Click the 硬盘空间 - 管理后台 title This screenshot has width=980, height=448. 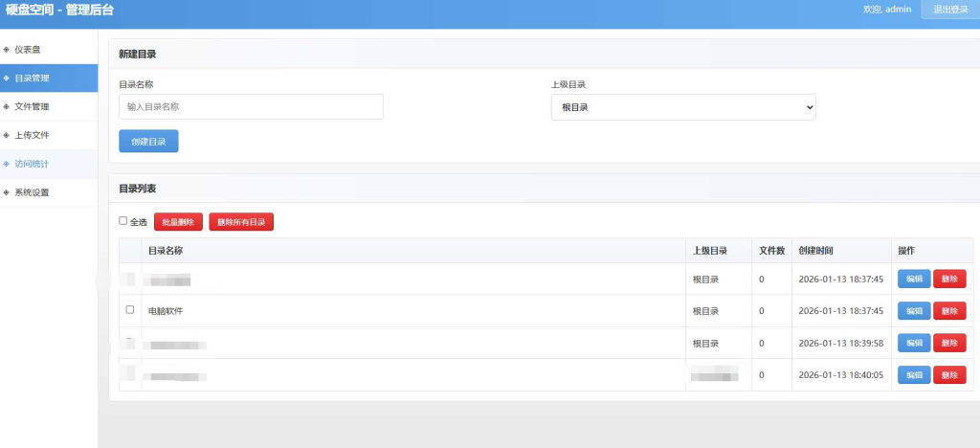click(x=60, y=10)
